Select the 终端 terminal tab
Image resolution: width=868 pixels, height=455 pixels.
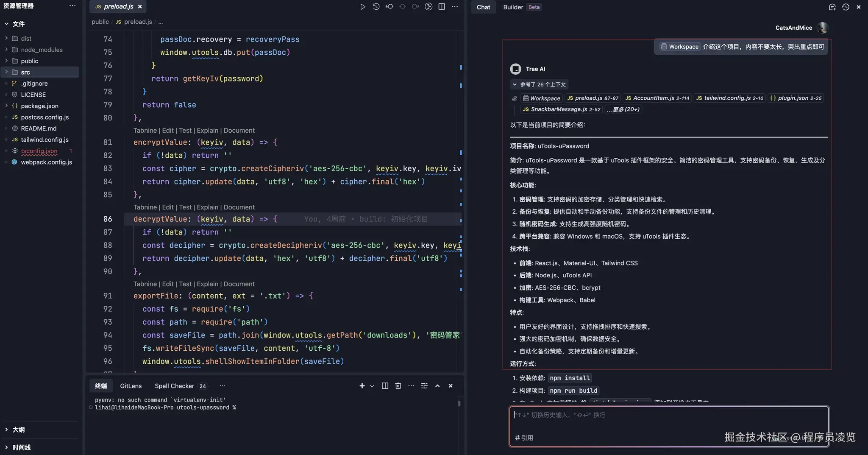(x=101, y=386)
